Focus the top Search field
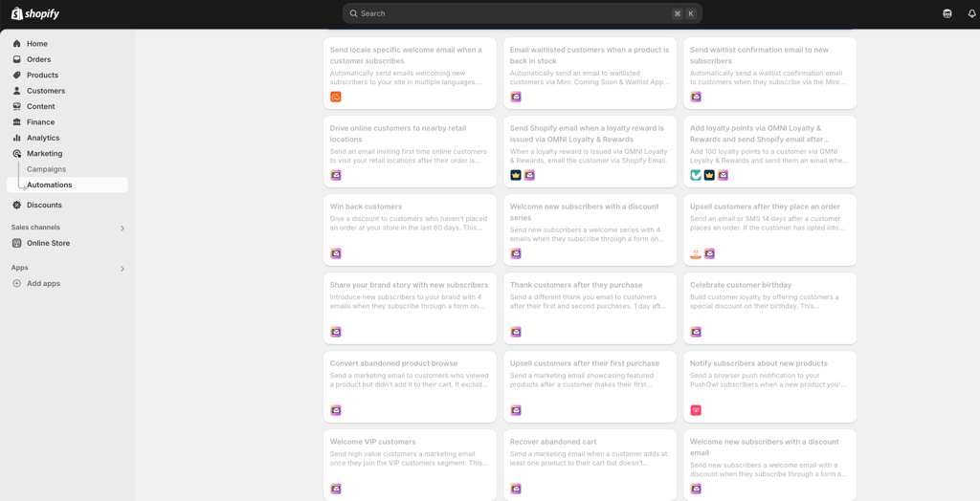Image resolution: width=980 pixels, height=501 pixels. (522, 13)
